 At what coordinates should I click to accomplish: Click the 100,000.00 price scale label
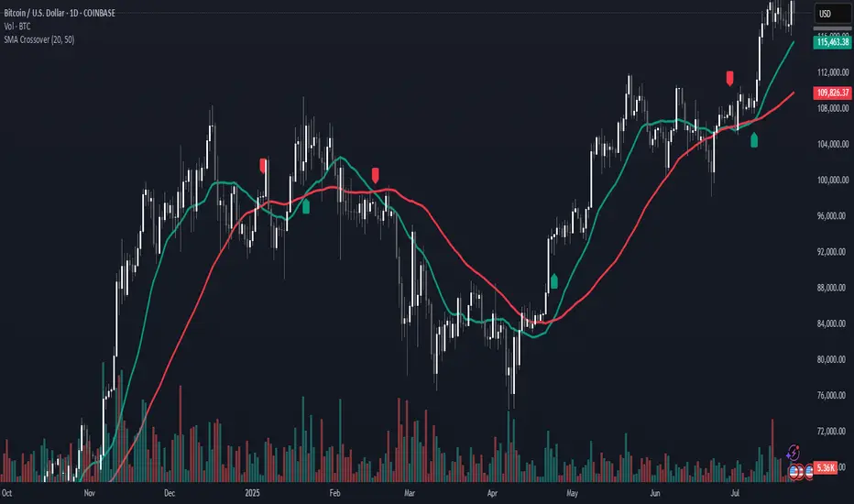click(x=833, y=180)
